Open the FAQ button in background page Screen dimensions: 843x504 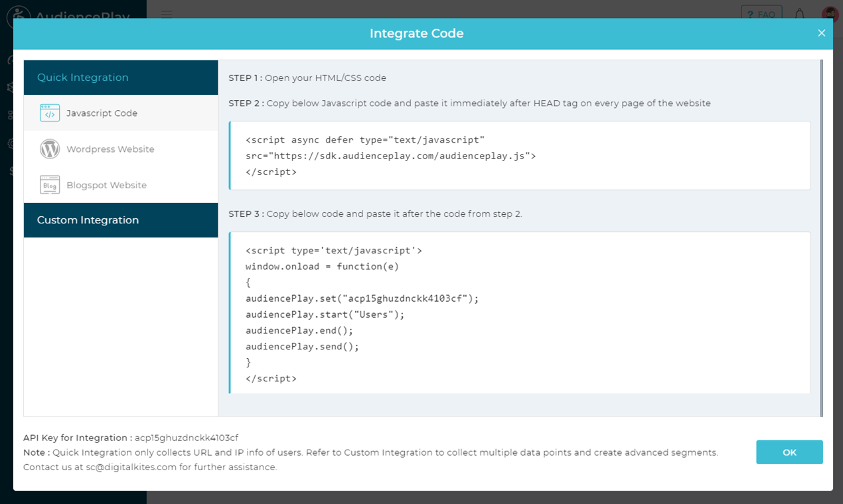pyautogui.click(x=761, y=14)
